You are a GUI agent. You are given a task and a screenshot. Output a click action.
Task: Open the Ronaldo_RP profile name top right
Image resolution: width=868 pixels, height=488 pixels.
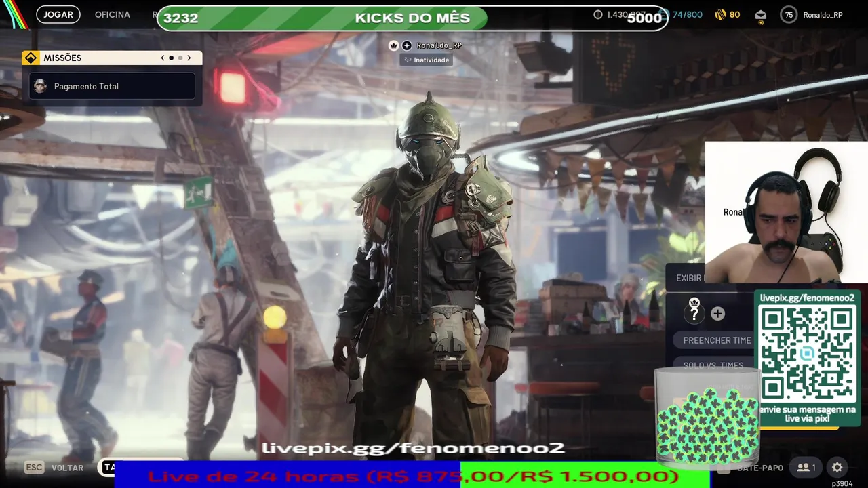(x=823, y=15)
